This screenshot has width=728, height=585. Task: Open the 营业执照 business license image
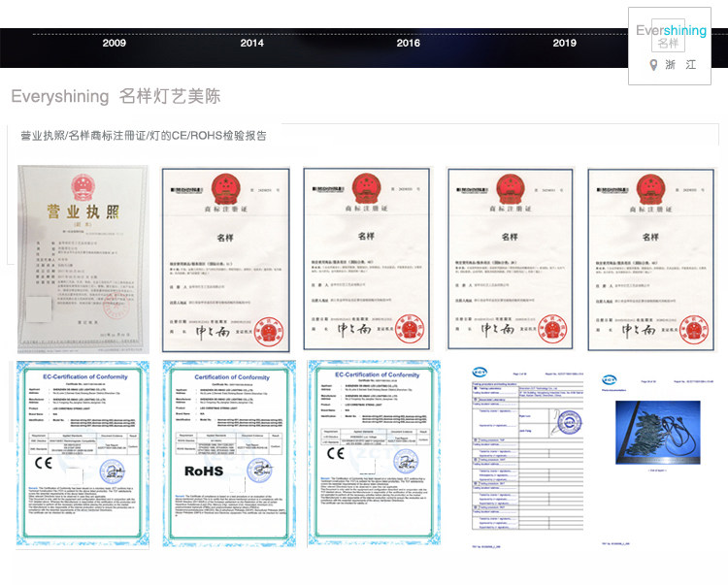pyautogui.click(x=83, y=259)
